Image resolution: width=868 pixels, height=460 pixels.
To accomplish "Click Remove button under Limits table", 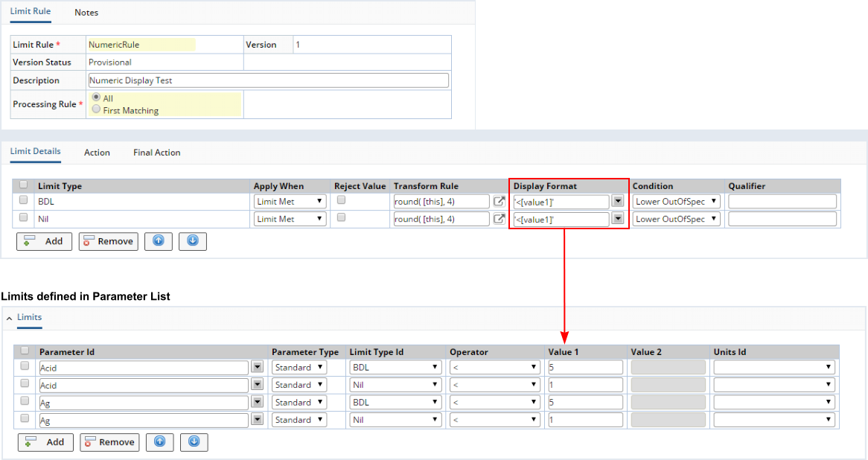I will [109, 442].
